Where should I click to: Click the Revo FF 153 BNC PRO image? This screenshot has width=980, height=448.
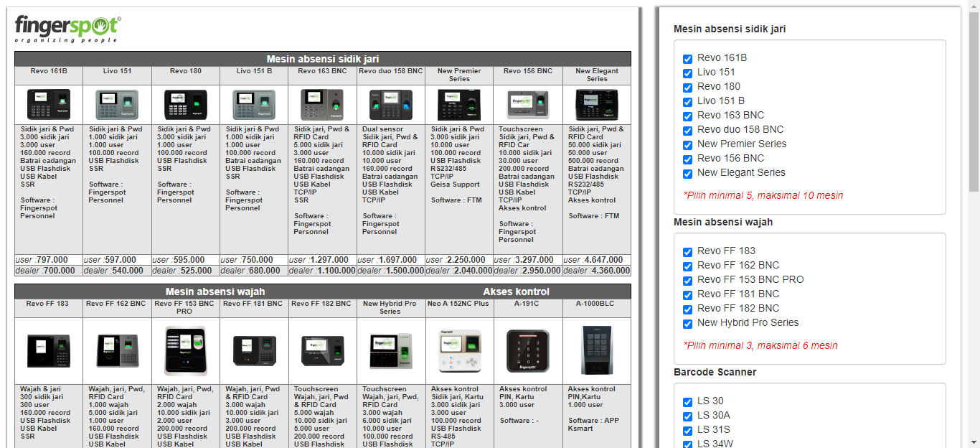(x=185, y=350)
